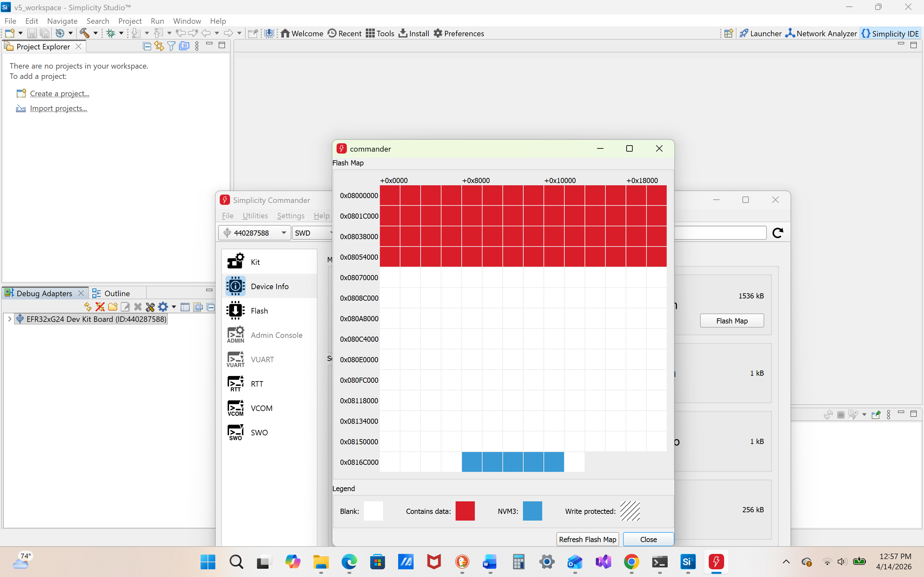This screenshot has width=924, height=577.
Task: Open the RTT console in Commander
Action: point(256,383)
